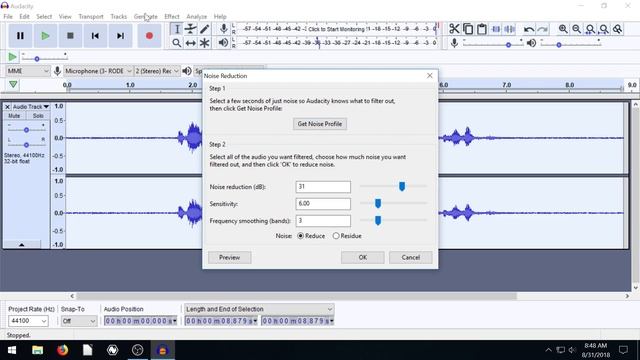Image resolution: width=640 pixels, height=360 pixels.
Task: Open the Analyze menu
Action: (197, 17)
